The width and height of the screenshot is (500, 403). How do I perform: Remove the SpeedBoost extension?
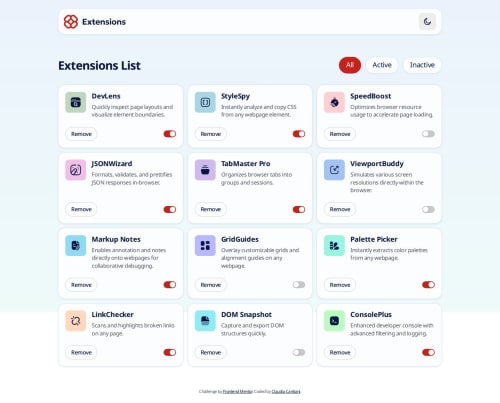tap(340, 134)
